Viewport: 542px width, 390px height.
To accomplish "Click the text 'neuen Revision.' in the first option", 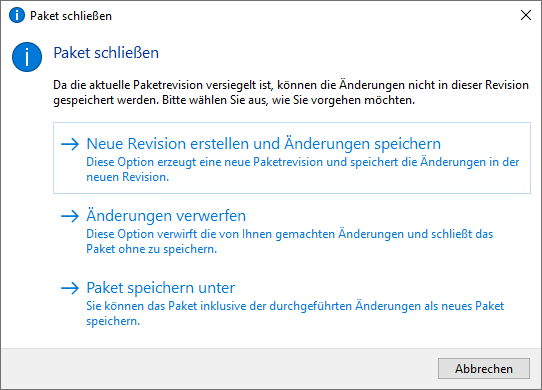I will coord(128,177).
